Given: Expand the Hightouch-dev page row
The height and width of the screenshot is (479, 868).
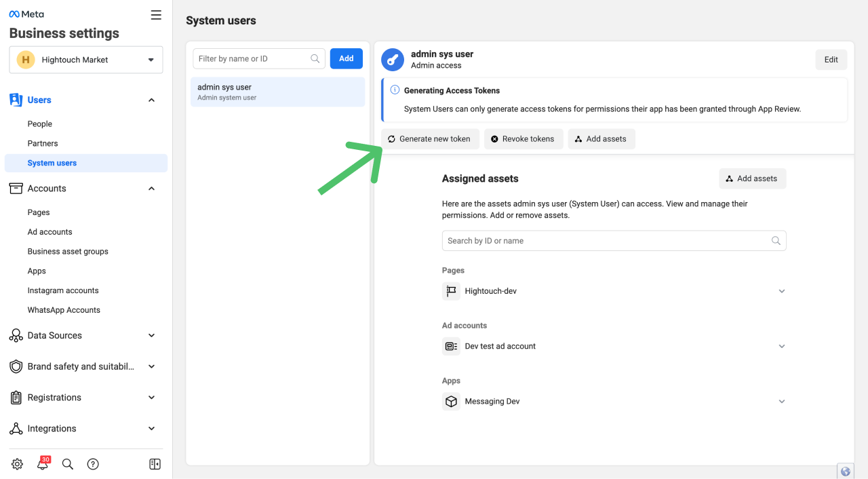Looking at the screenshot, I should [781, 290].
